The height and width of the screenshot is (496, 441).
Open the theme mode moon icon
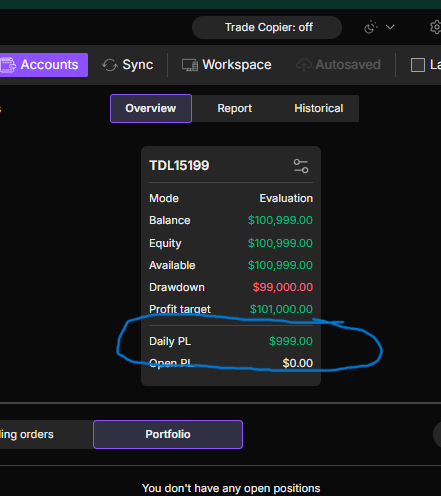pos(370,27)
